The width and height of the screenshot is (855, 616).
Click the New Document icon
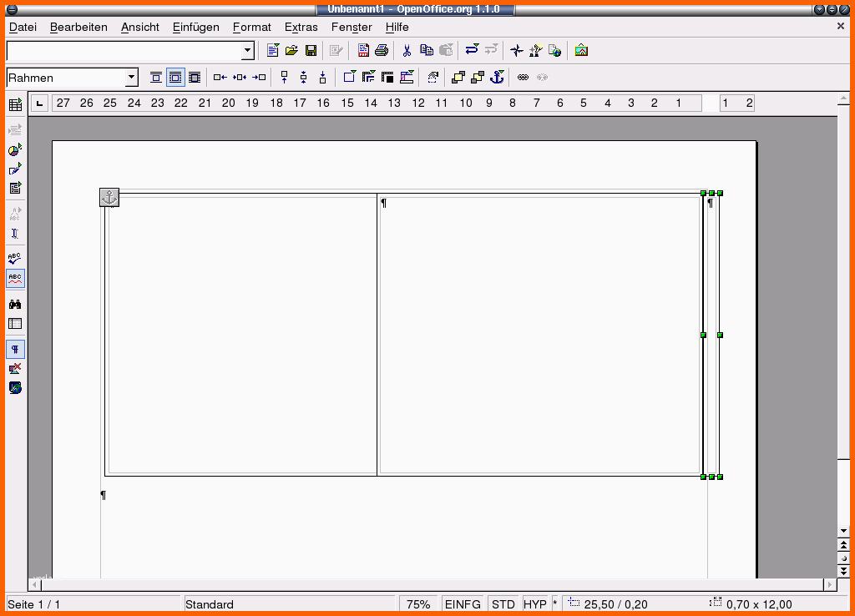(x=273, y=51)
